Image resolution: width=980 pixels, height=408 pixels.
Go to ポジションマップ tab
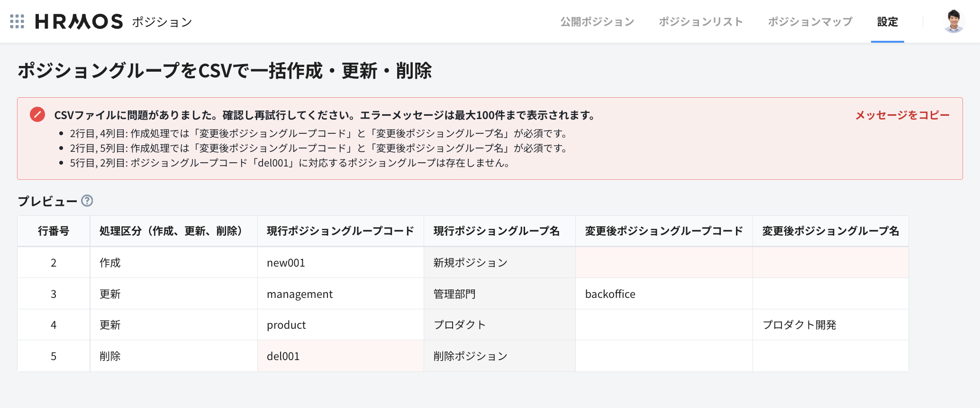[x=810, y=22]
